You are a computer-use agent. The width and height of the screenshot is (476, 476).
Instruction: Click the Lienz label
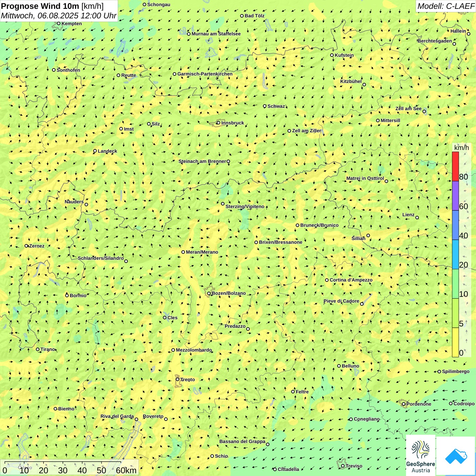pyautogui.click(x=408, y=215)
